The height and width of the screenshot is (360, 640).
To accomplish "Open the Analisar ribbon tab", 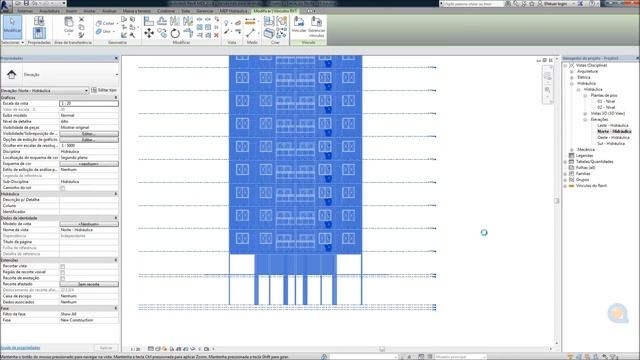I will coord(109,11).
